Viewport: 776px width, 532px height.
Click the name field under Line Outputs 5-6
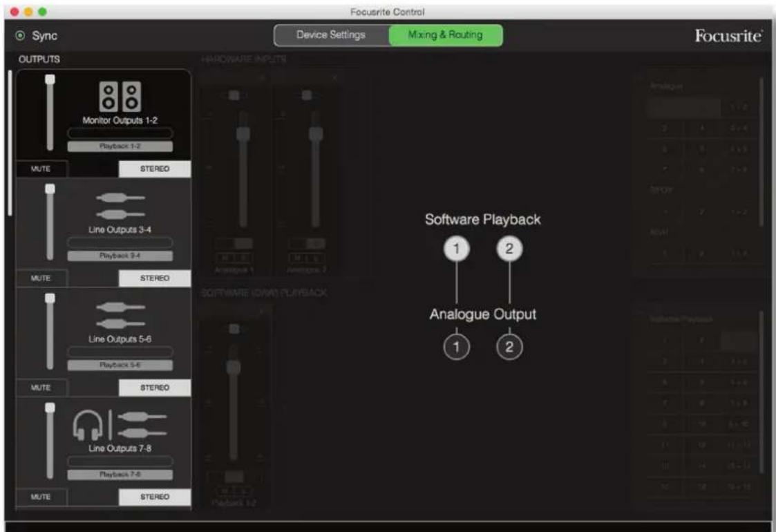pyautogui.click(x=120, y=352)
